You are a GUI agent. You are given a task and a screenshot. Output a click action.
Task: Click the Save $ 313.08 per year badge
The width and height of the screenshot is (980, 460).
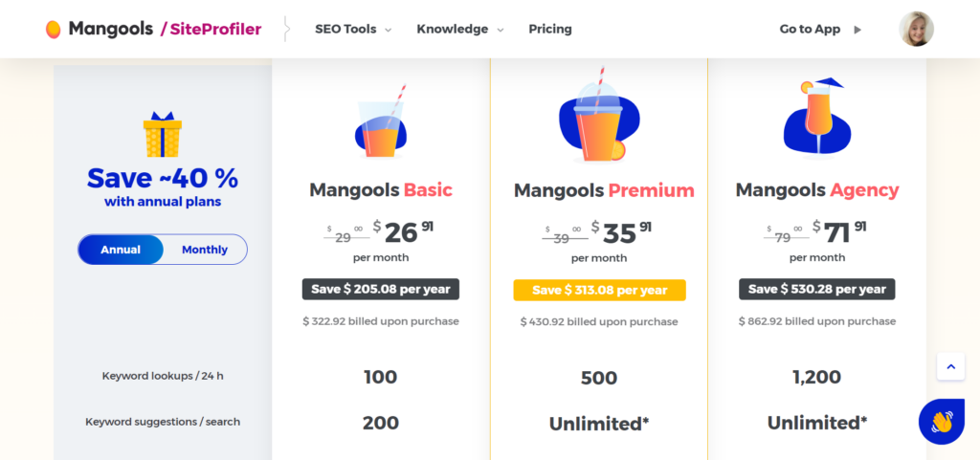click(599, 290)
